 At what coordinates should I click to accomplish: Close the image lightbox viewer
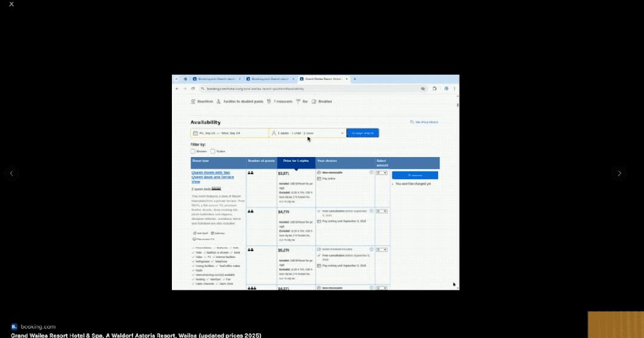pyautogui.click(x=11, y=4)
